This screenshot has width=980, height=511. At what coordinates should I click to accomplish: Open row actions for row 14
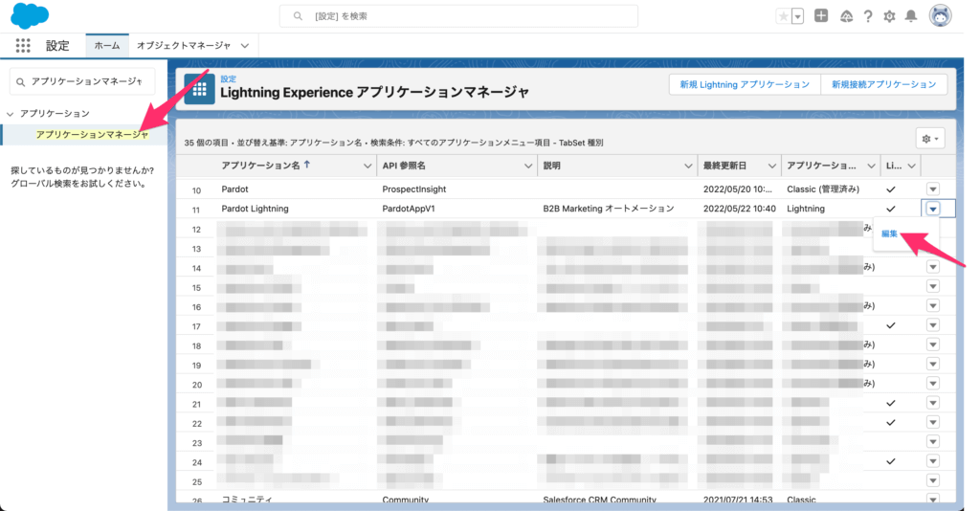click(x=933, y=267)
